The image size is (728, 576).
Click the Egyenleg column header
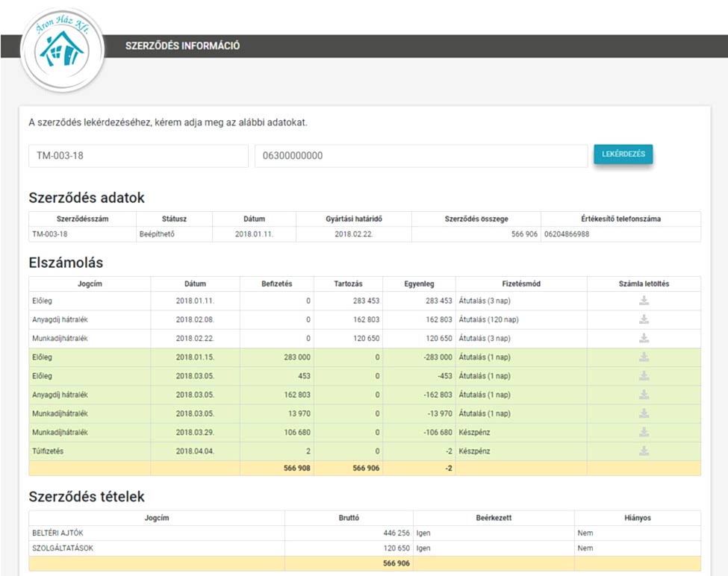419,284
